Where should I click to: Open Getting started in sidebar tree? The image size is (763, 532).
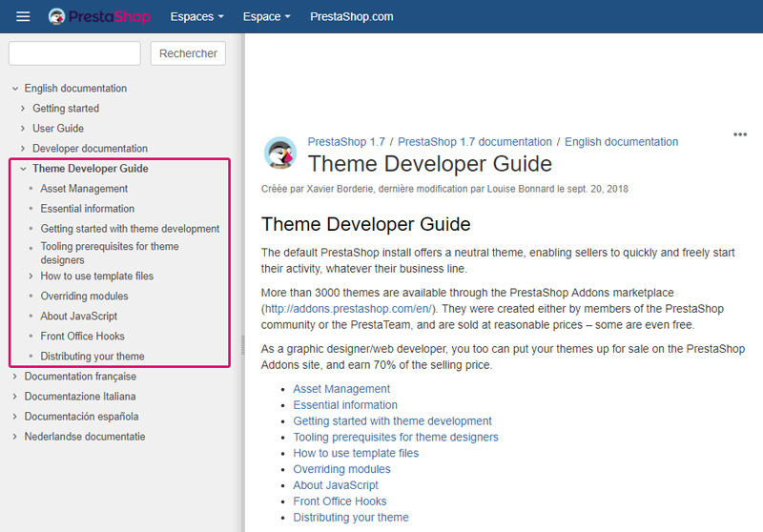[x=66, y=109]
